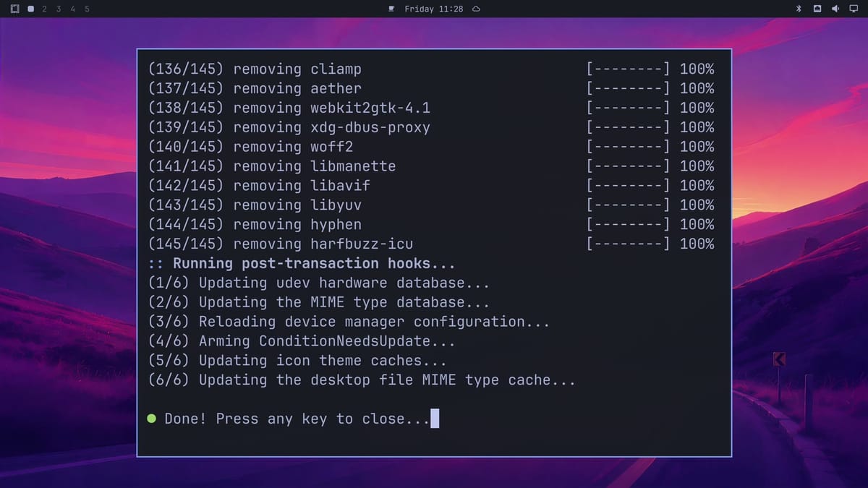Click the line "(139/145) removing xdg-dbus-proxy"
Viewport: 868px width, 488px height.
[289, 128]
